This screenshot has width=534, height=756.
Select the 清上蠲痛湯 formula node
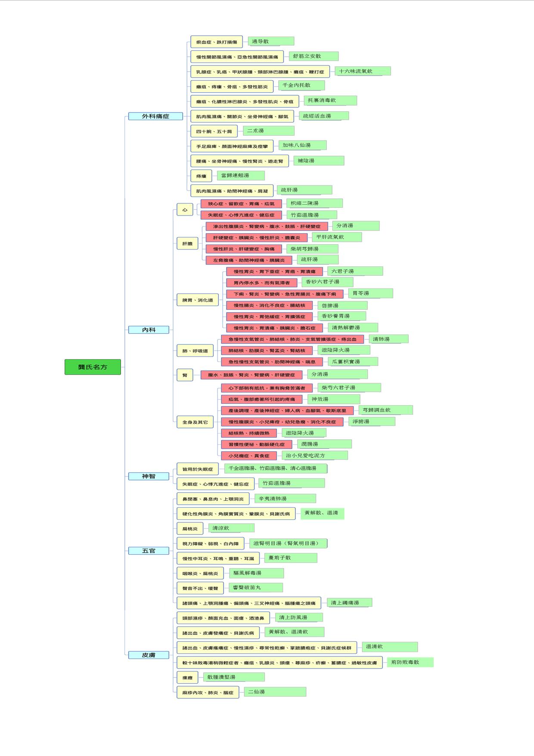pyautogui.click(x=349, y=603)
